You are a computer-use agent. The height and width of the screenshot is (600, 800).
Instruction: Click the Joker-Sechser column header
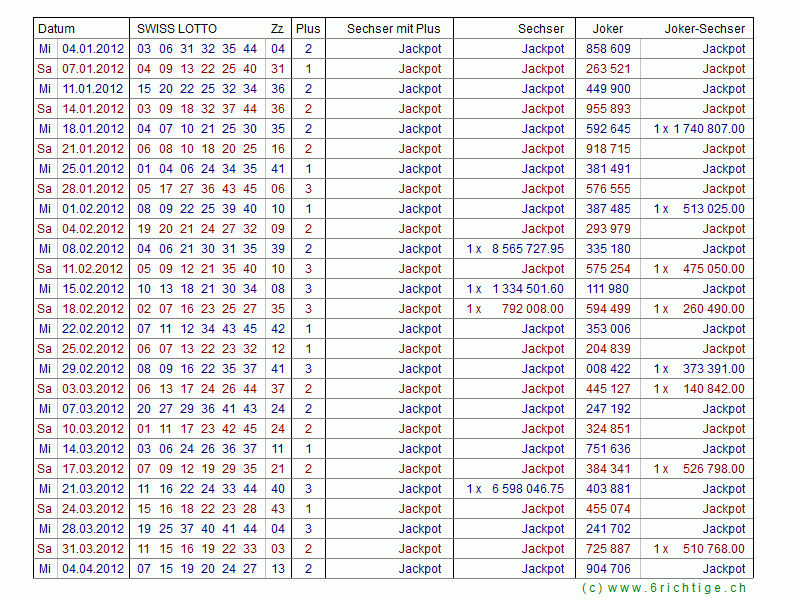(x=704, y=29)
